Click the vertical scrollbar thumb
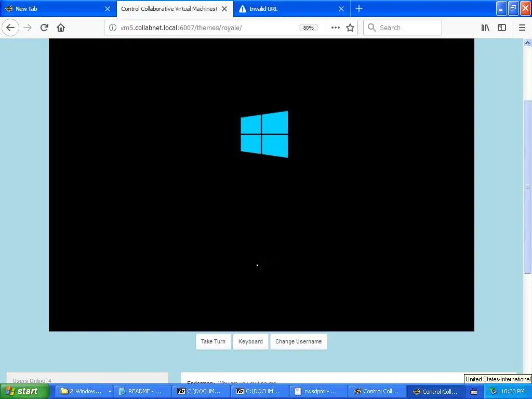The width and height of the screenshot is (532, 399). 527,186
